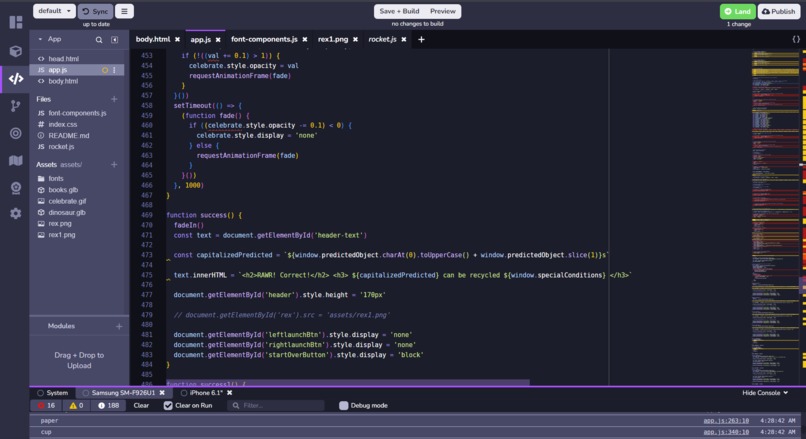Open the default client dropdown
The image size is (806, 439).
(x=54, y=11)
